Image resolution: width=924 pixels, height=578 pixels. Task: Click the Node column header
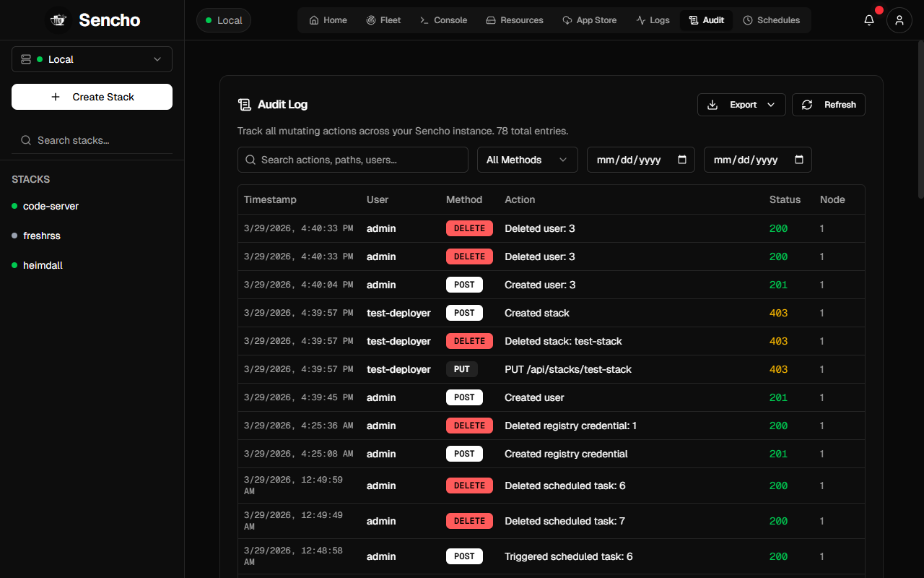point(832,199)
